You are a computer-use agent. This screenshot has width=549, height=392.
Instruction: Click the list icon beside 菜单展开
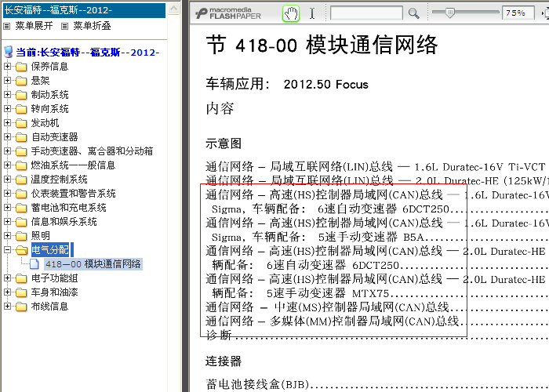(6, 26)
